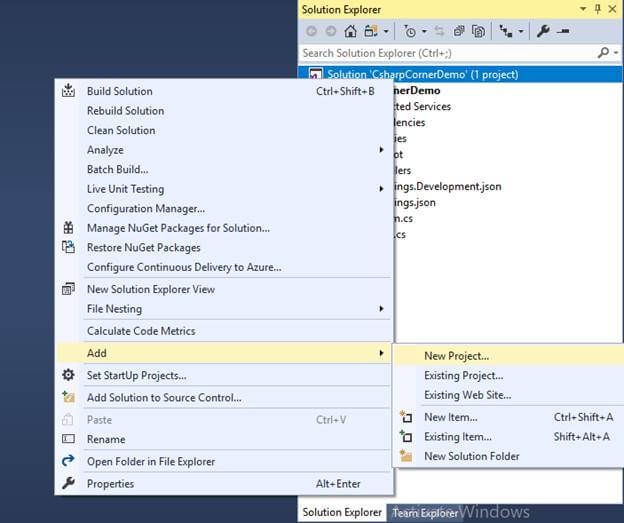Switch to Team Explorer tab

coord(425,513)
